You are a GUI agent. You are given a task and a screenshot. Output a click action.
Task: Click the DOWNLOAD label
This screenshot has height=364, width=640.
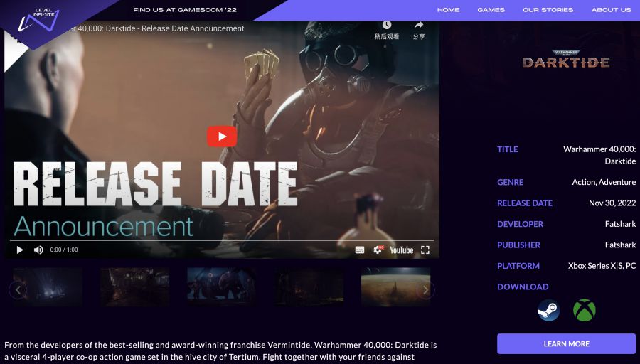(x=523, y=287)
